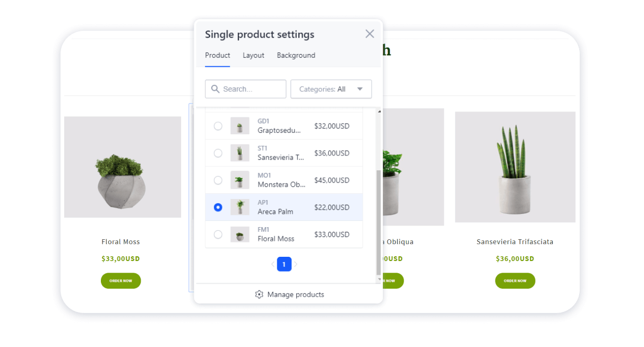Image resolution: width=644 pixels, height=347 pixels.
Task: Select the Floral Moss FM1 radio button
Action: coord(218,234)
